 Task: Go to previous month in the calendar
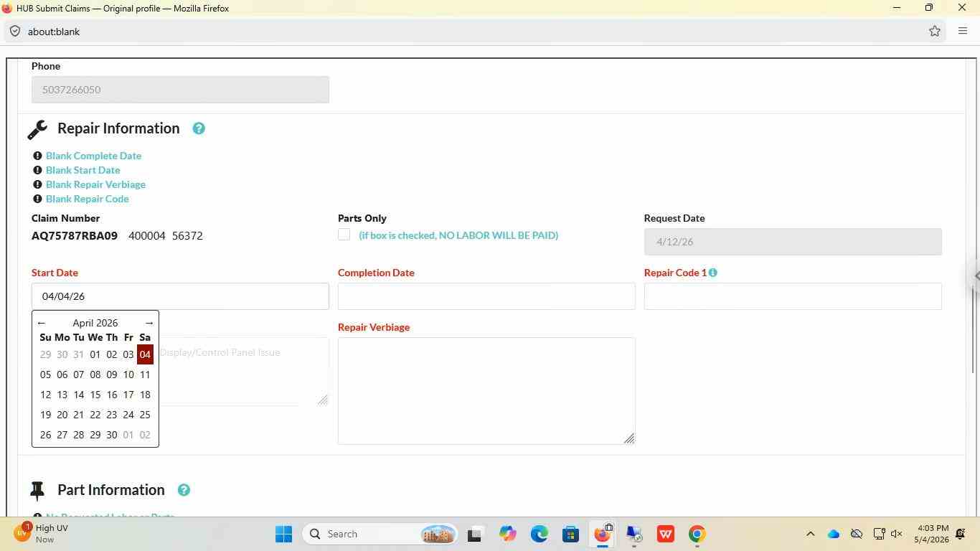click(x=42, y=323)
